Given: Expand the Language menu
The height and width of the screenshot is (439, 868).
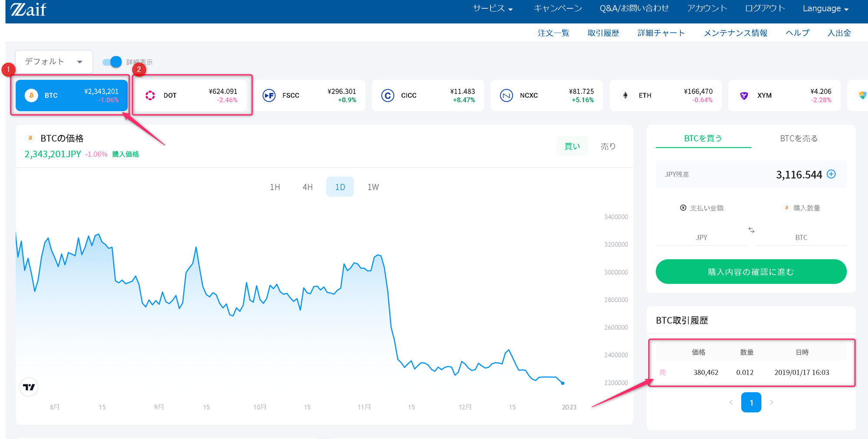Looking at the screenshot, I should pos(825,9).
